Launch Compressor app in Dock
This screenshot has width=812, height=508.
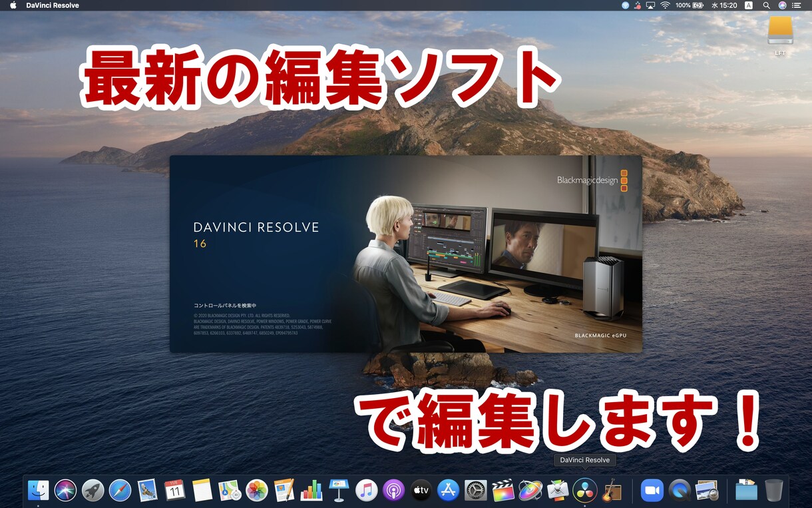click(x=558, y=491)
